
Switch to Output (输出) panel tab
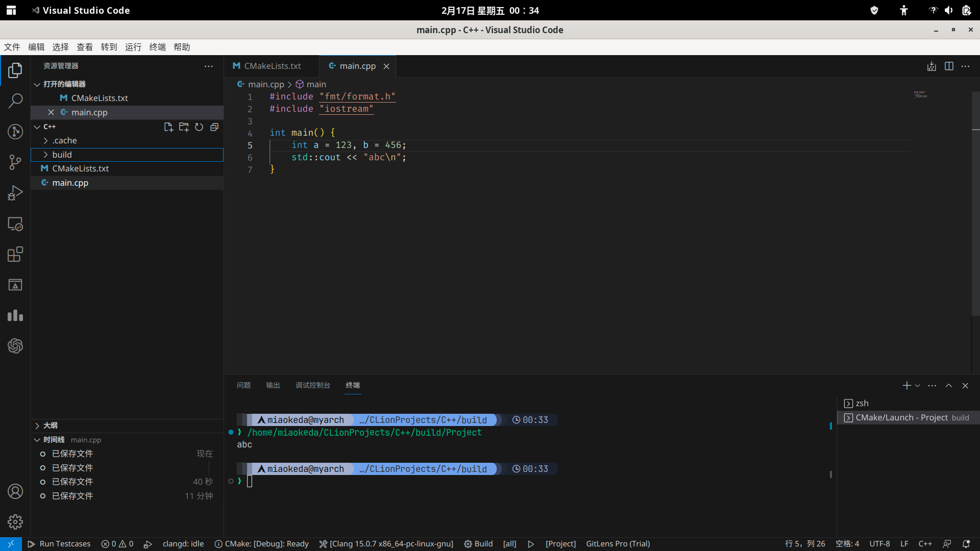[x=273, y=385]
